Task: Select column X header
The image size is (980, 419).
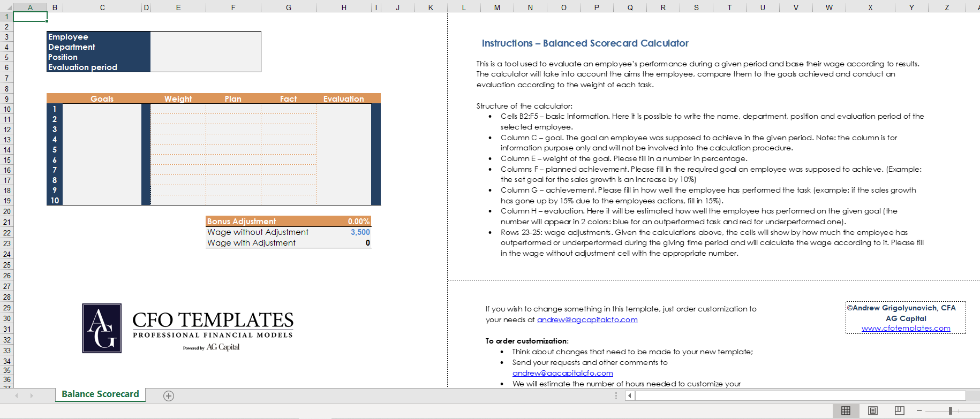Action: pos(870,7)
